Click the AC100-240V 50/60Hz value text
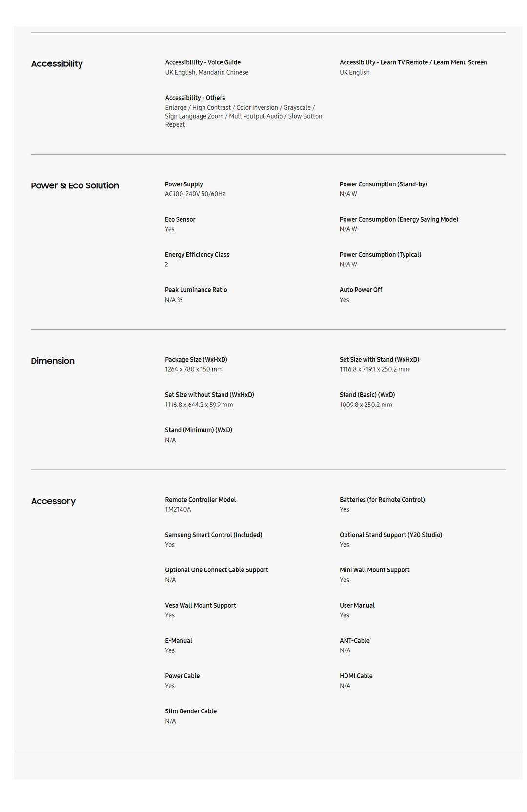The height and width of the screenshot is (812, 527). click(195, 194)
